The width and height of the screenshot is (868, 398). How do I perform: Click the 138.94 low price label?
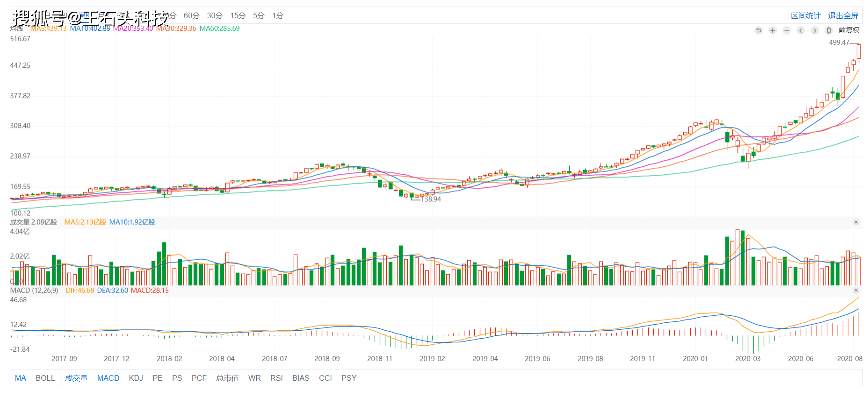click(431, 199)
